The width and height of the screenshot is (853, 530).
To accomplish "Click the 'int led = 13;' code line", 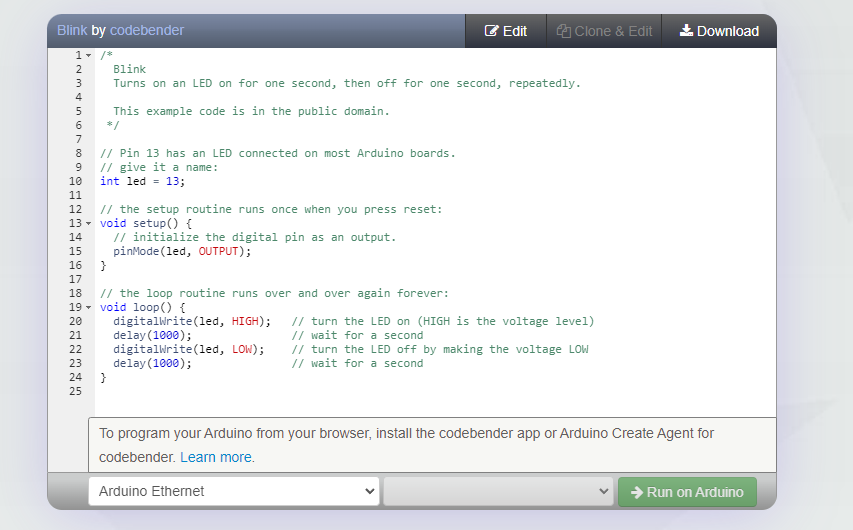I will coord(143,181).
